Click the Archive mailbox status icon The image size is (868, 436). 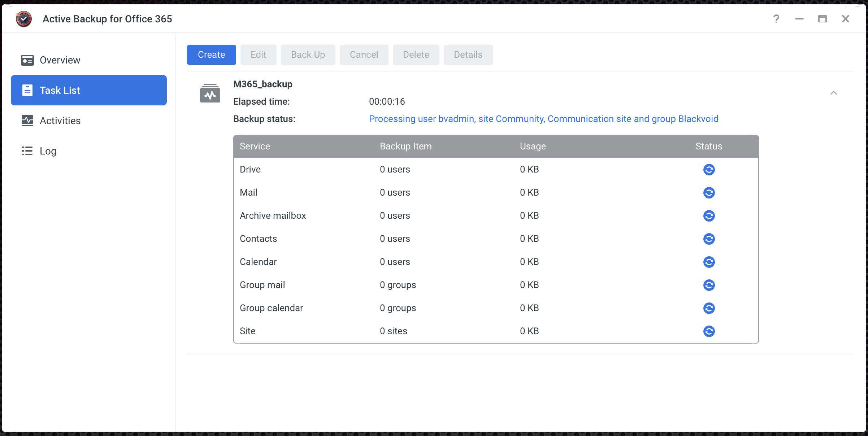[x=709, y=216]
